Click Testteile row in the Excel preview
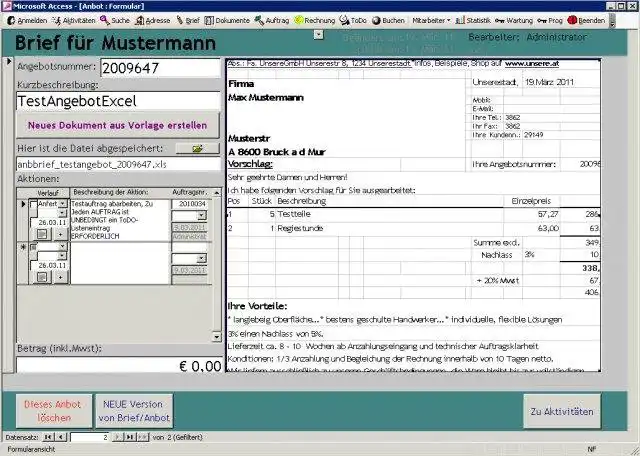The width and height of the screenshot is (640, 456). tap(413, 214)
